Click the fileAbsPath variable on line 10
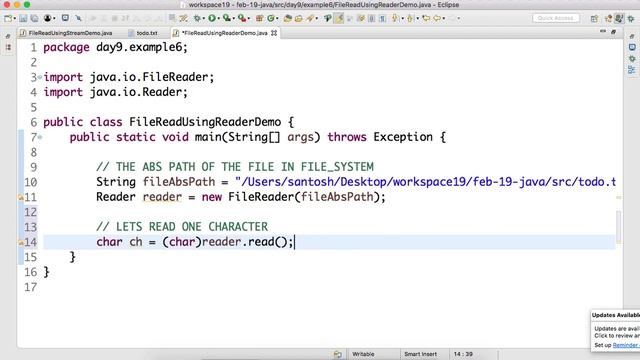 click(x=178, y=182)
